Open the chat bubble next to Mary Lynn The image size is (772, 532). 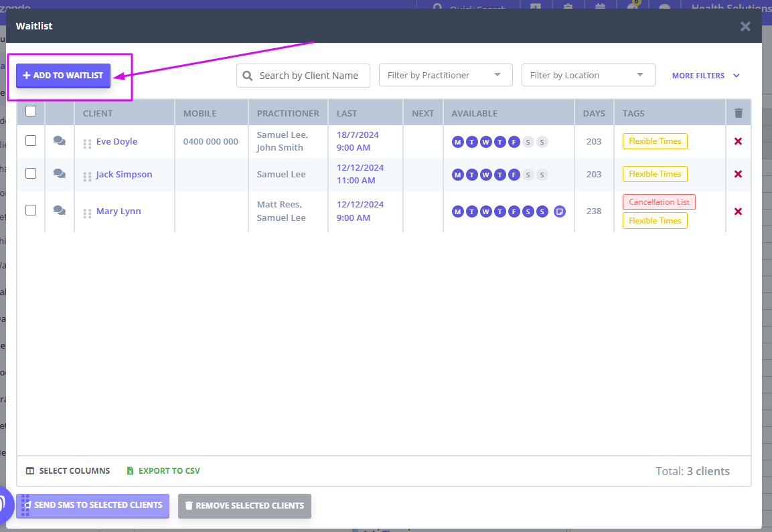click(x=59, y=211)
